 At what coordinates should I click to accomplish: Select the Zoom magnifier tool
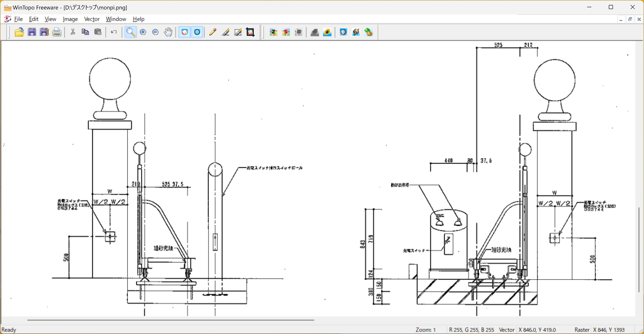pyautogui.click(x=130, y=32)
